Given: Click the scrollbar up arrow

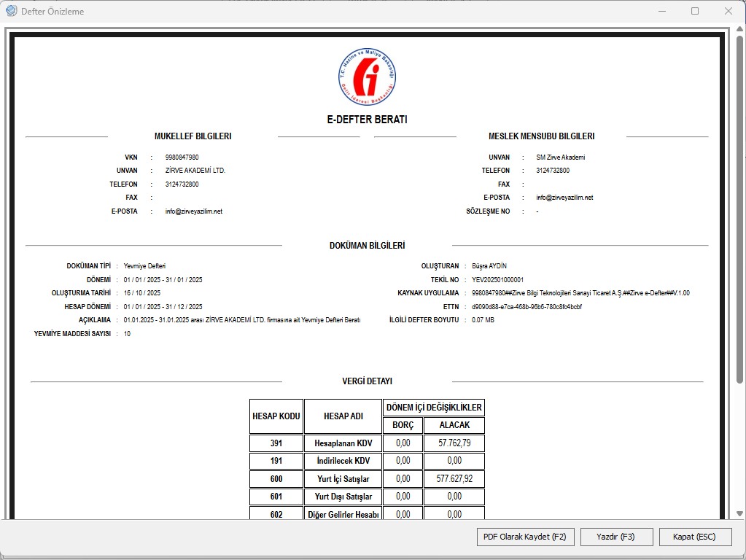Looking at the screenshot, I should tap(739, 29).
